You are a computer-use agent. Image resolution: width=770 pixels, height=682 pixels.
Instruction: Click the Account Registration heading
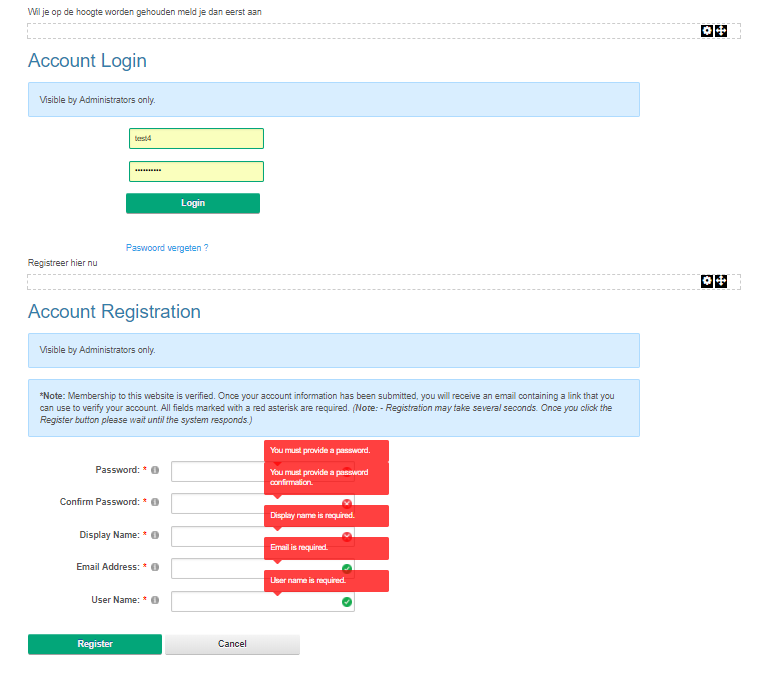114,312
